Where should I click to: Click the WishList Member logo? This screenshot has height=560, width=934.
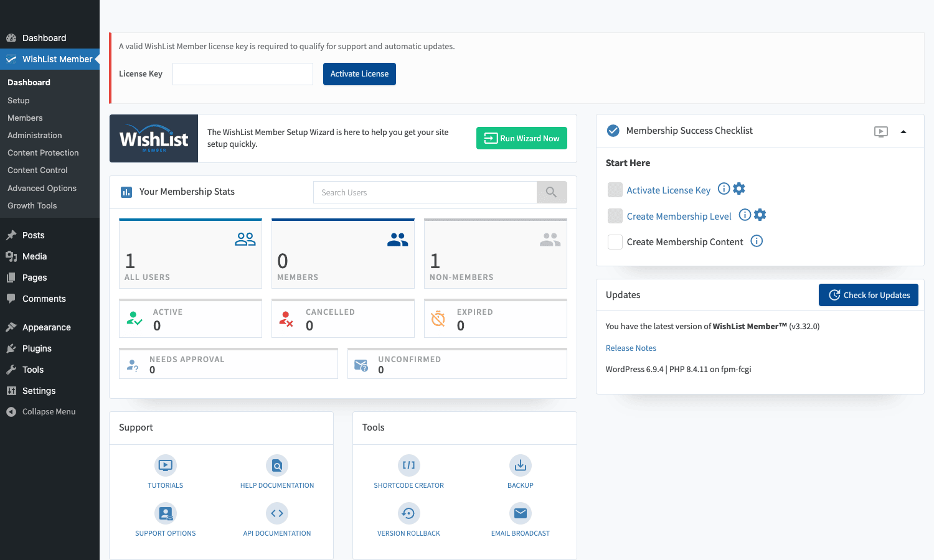tap(154, 139)
